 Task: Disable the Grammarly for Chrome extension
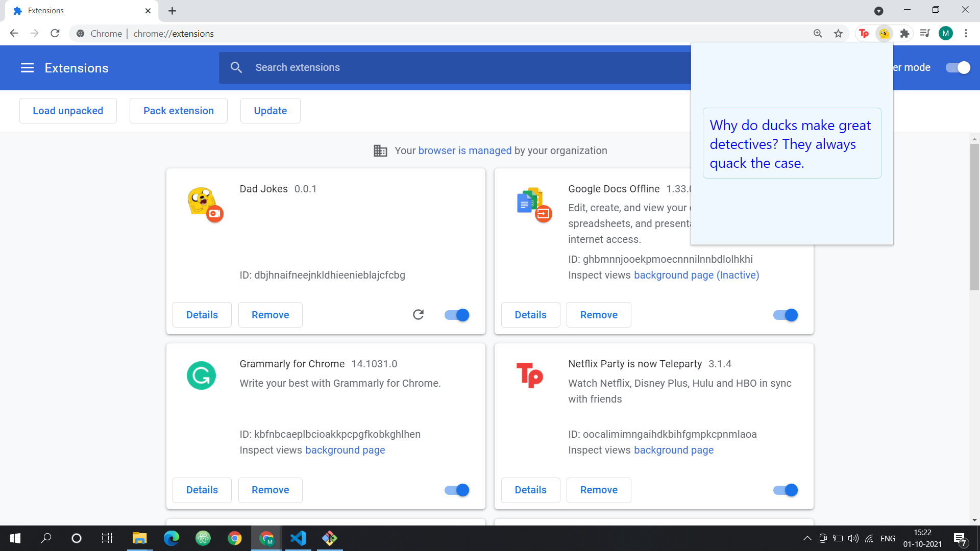click(456, 490)
